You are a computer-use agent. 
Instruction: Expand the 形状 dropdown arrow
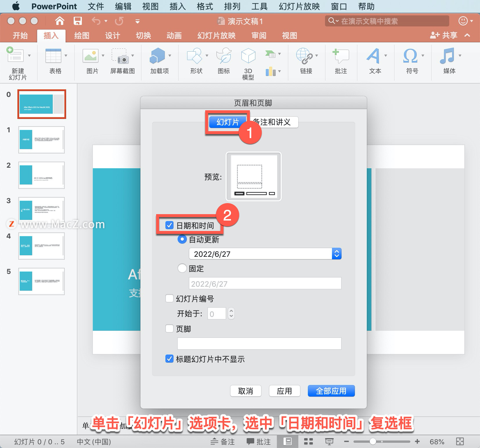(x=207, y=55)
